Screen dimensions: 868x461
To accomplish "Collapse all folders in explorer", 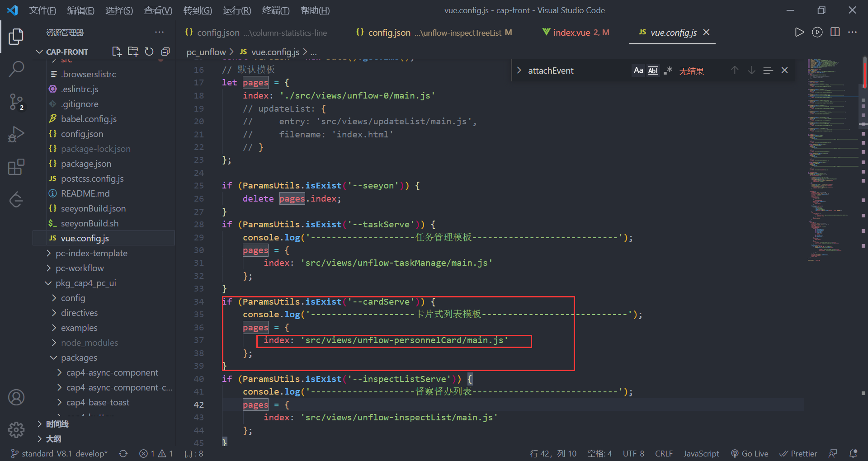I will 165,52.
